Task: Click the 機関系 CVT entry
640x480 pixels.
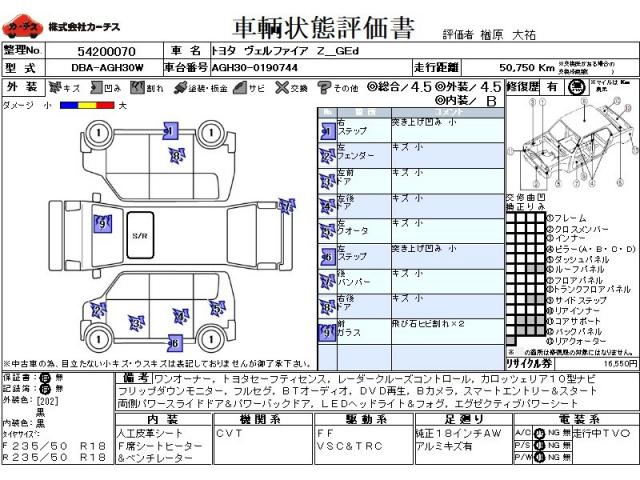Action: click(229, 433)
